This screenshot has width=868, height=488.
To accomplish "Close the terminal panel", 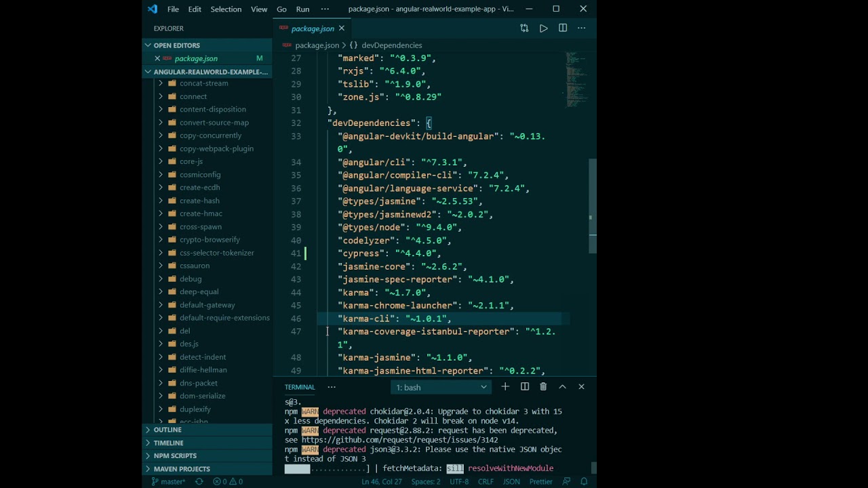I will (x=581, y=387).
